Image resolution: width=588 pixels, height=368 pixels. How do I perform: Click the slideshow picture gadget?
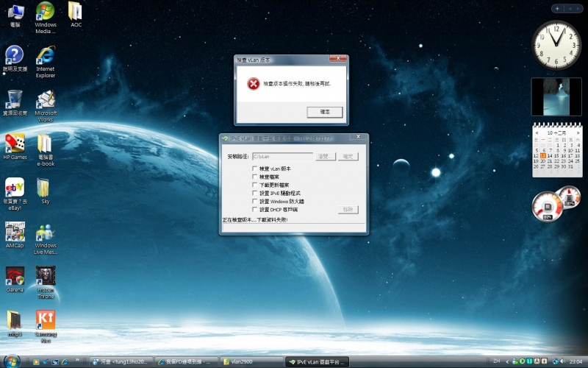pos(556,97)
